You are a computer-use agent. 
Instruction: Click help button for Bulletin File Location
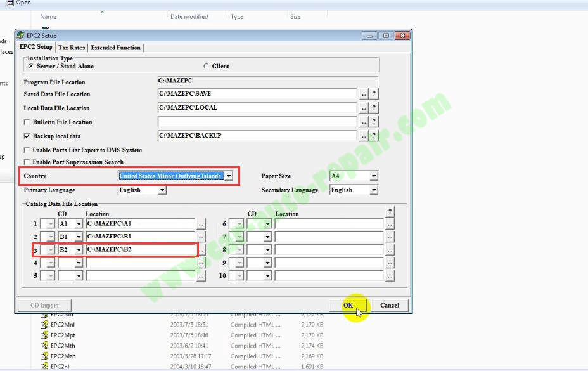374,122
